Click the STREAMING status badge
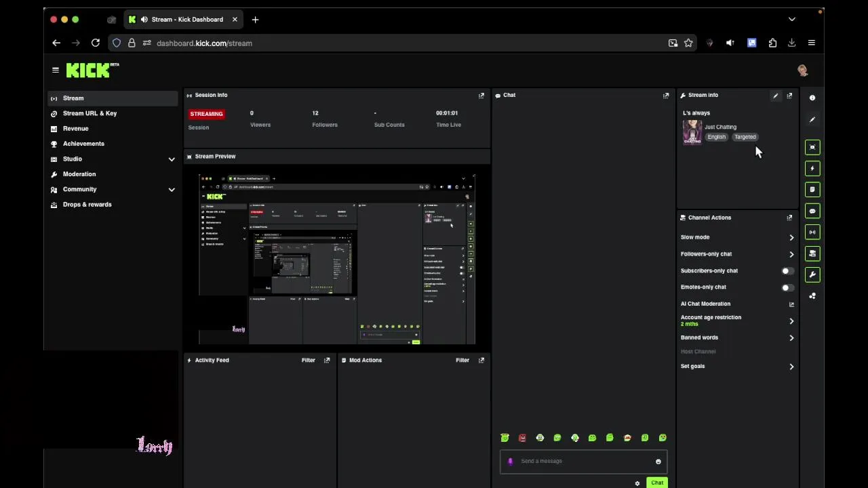Image resolution: width=868 pixels, height=488 pixels. point(206,114)
